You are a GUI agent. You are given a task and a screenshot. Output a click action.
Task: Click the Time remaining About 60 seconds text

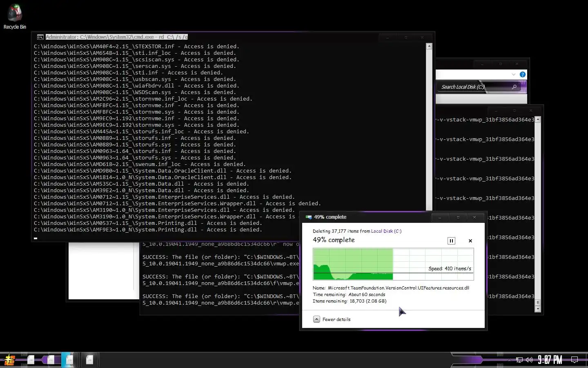pos(349,294)
